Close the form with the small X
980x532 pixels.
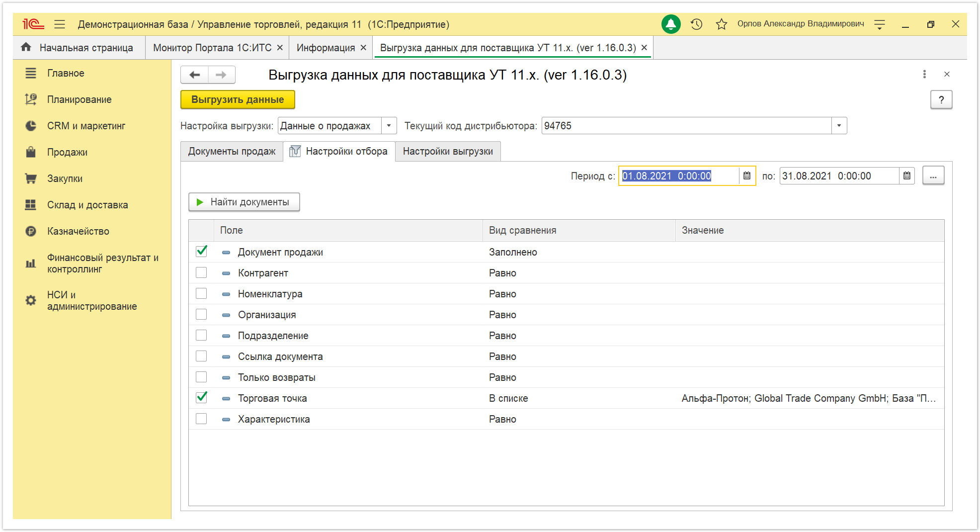(947, 74)
